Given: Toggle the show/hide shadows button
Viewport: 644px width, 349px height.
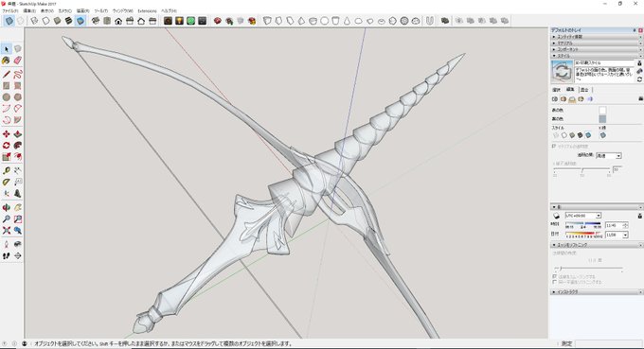Looking at the screenshot, I should point(556,216).
